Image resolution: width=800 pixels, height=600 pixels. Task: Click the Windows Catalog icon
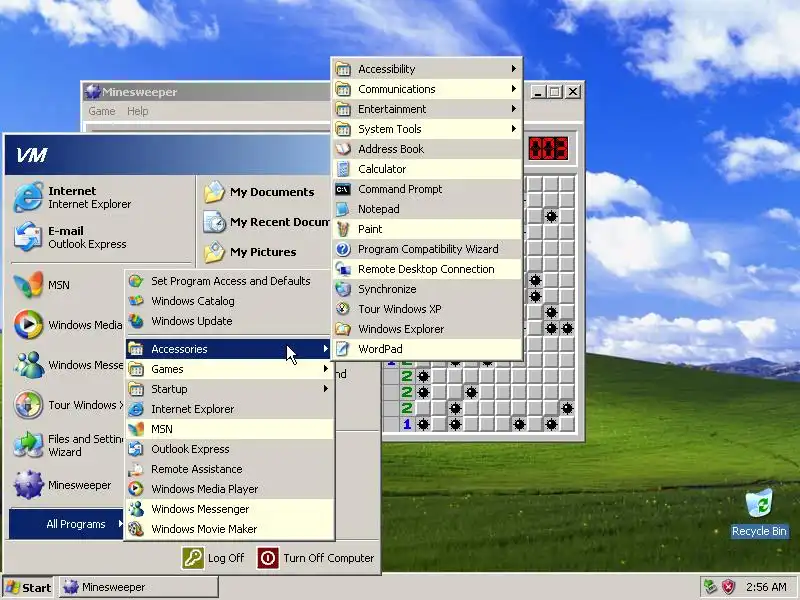coord(136,301)
